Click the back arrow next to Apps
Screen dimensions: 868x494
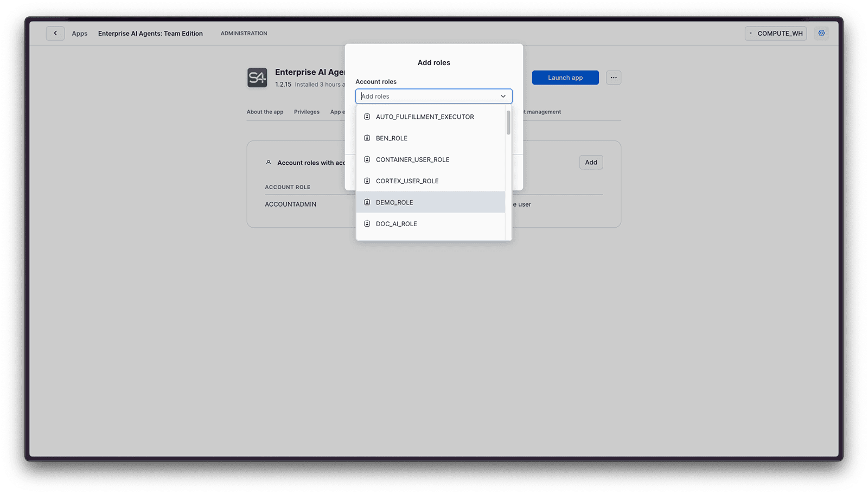[55, 33]
